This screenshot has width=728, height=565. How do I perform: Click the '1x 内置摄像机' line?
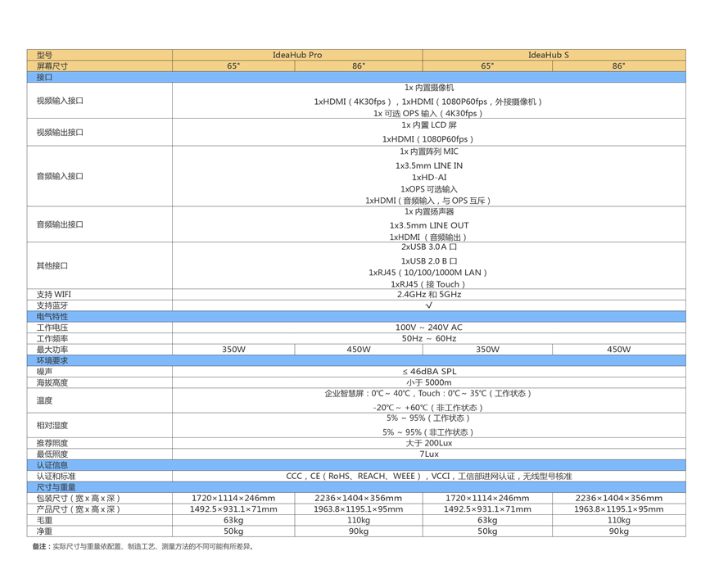tap(429, 88)
